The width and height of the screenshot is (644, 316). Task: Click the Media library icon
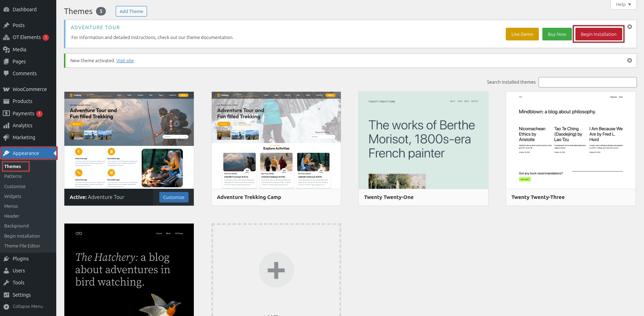click(x=6, y=50)
